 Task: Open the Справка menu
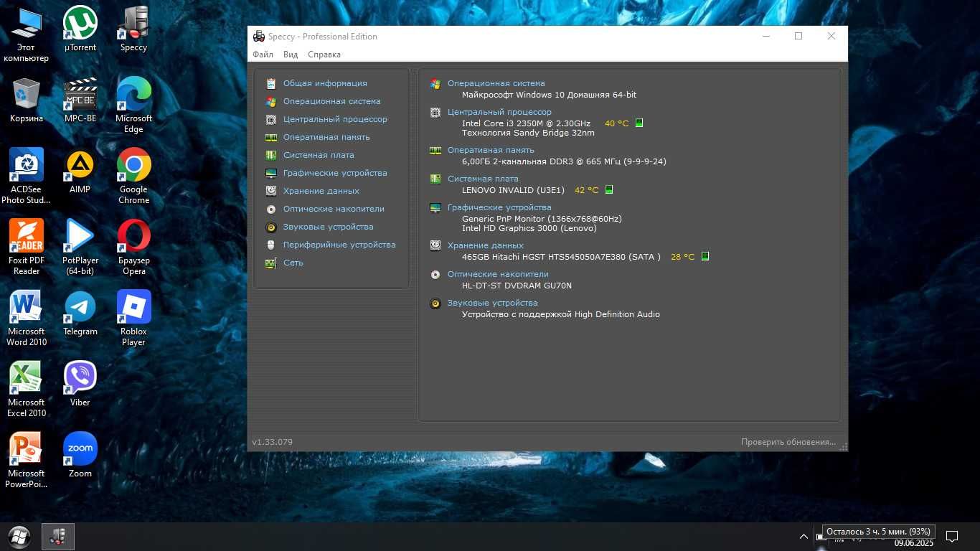pyautogui.click(x=324, y=55)
